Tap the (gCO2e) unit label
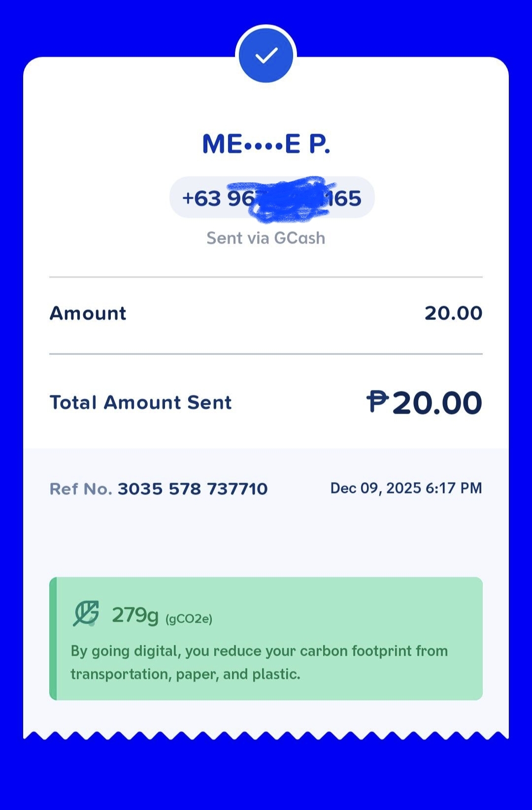The width and height of the screenshot is (532, 810). click(x=189, y=619)
